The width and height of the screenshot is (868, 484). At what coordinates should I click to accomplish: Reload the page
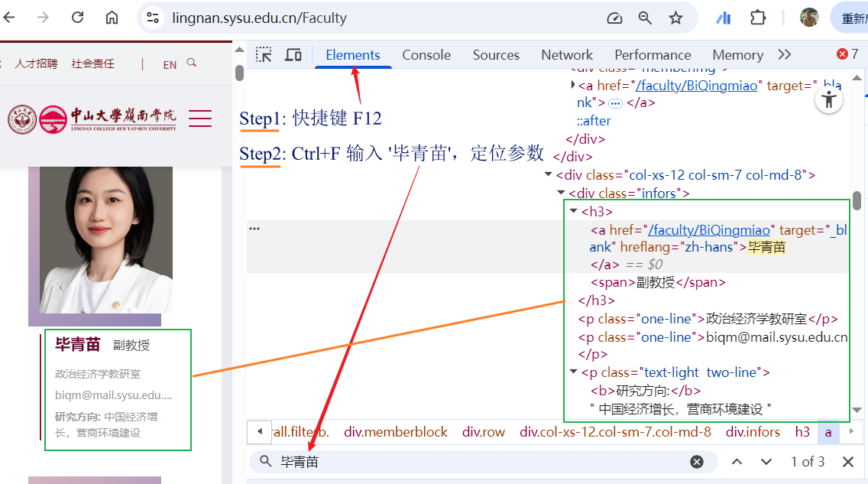77,18
